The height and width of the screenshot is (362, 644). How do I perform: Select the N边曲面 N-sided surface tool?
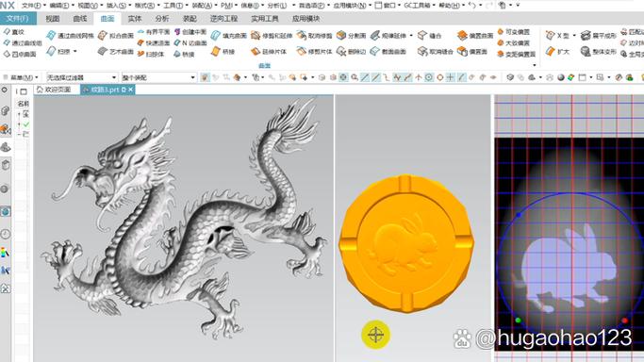[190, 42]
